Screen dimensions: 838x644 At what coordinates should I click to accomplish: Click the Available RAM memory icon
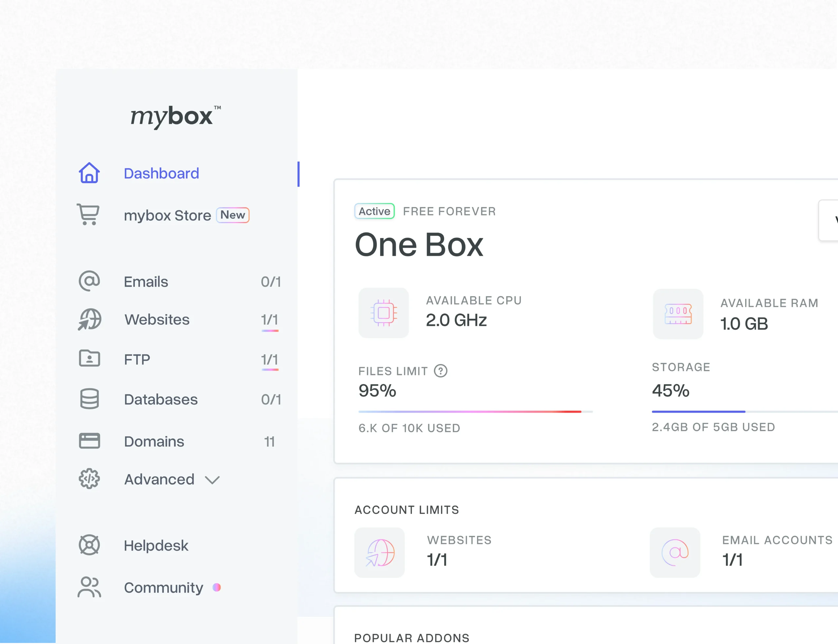pyautogui.click(x=678, y=314)
